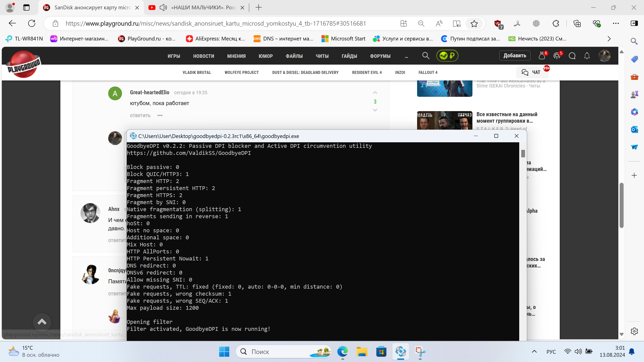644x362 pixels.
Task: Open the notifications bell on Playground
Action: coord(587,56)
